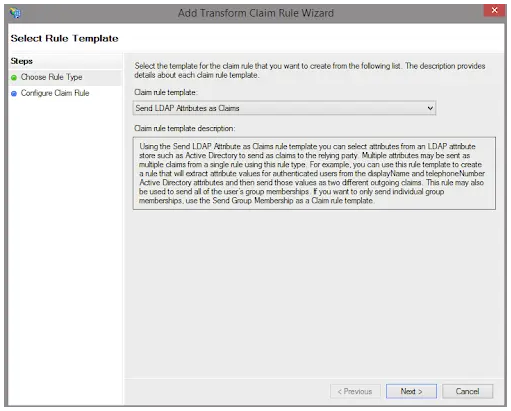Screen dimensions: 511x411
Task: Click the instruction text about selecting a template
Action: point(310,70)
